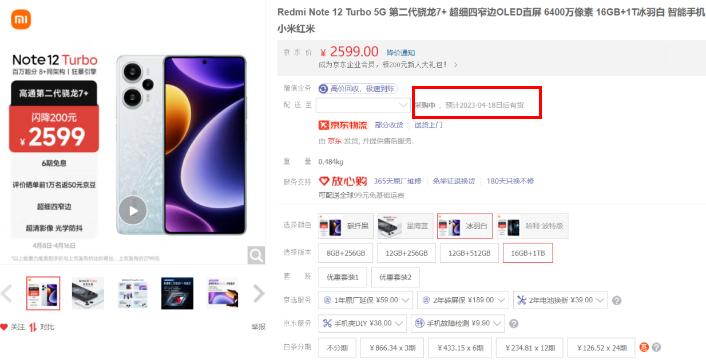Select 优惠套装2 bundle
The width and height of the screenshot is (706, 360).
(395, 277)
